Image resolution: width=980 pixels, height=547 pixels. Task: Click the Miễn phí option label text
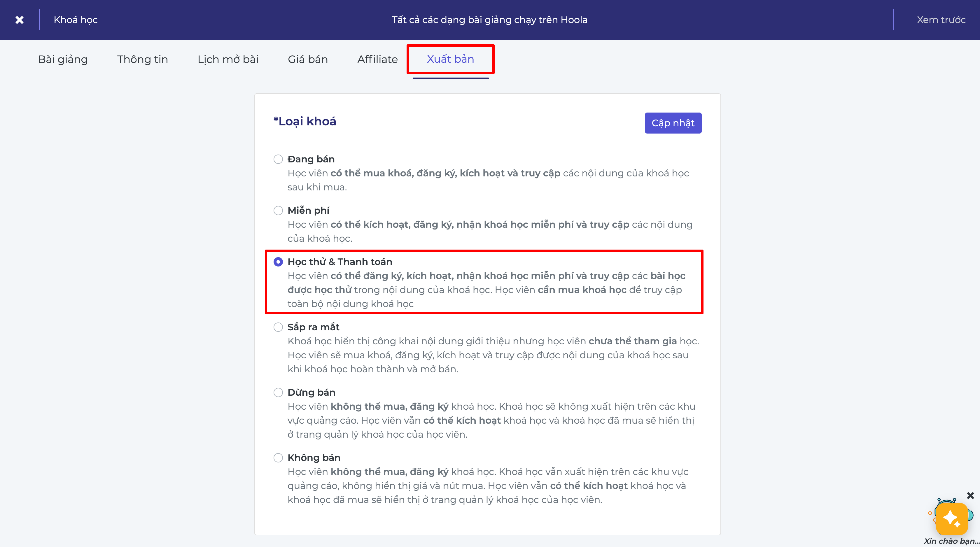[x=309, y=210]
